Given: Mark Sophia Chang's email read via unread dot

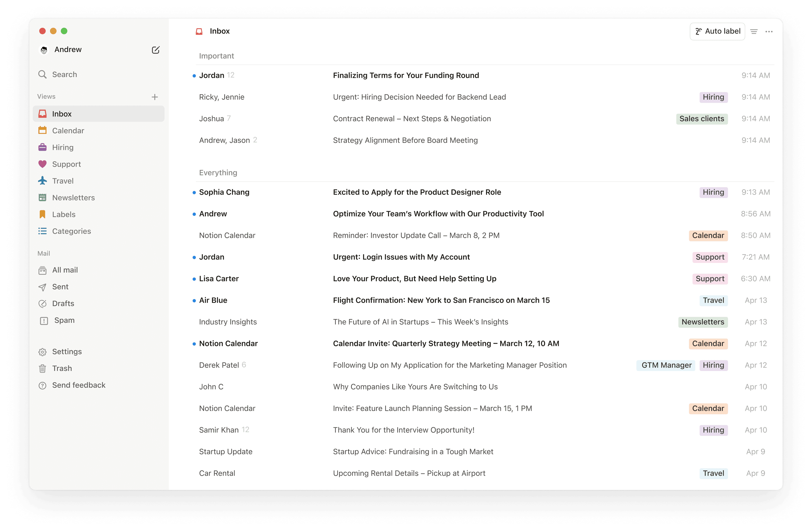Looking at the screenshot, I should (x=194, y=192).
